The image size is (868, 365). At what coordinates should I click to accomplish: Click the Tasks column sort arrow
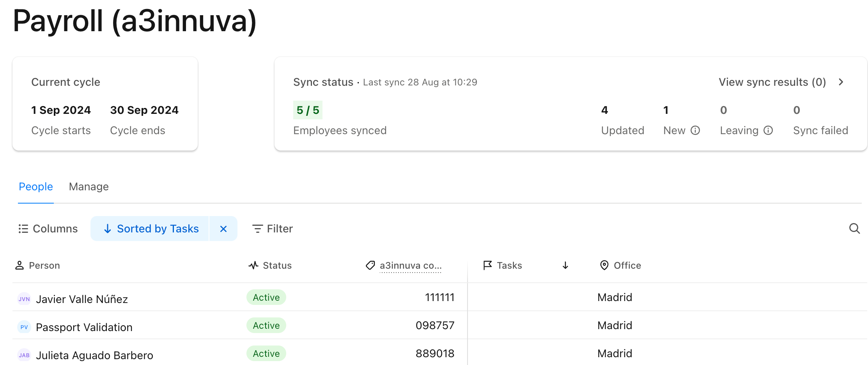(565, 266)
